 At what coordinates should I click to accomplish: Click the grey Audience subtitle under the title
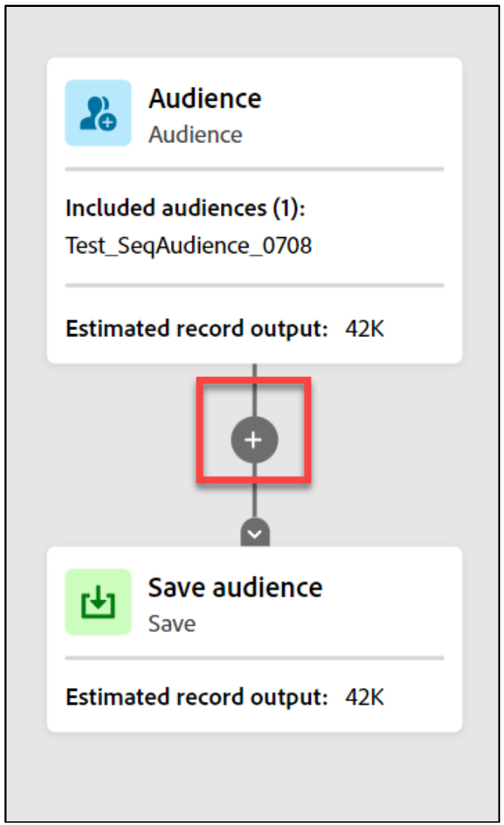195,135
